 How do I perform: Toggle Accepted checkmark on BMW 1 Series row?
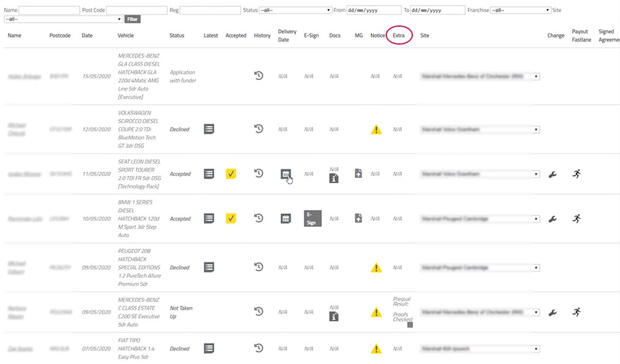pos(231,218)
